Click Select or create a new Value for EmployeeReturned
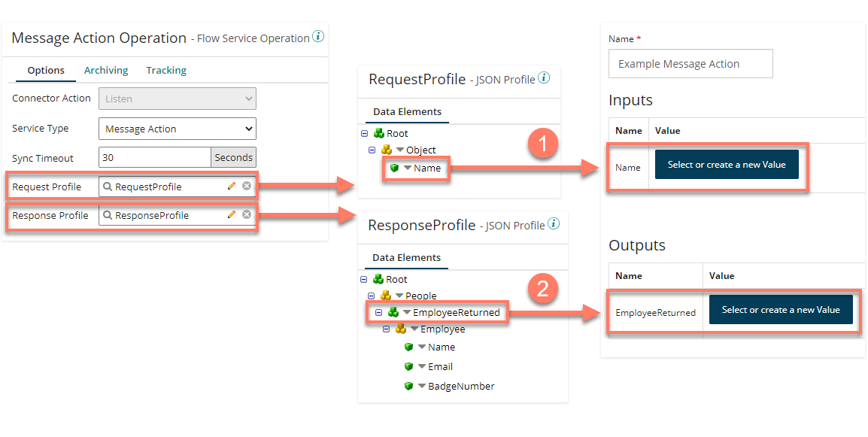Image resolution: width=868 pixels, height=437 pixels. [x=781, y=310]
